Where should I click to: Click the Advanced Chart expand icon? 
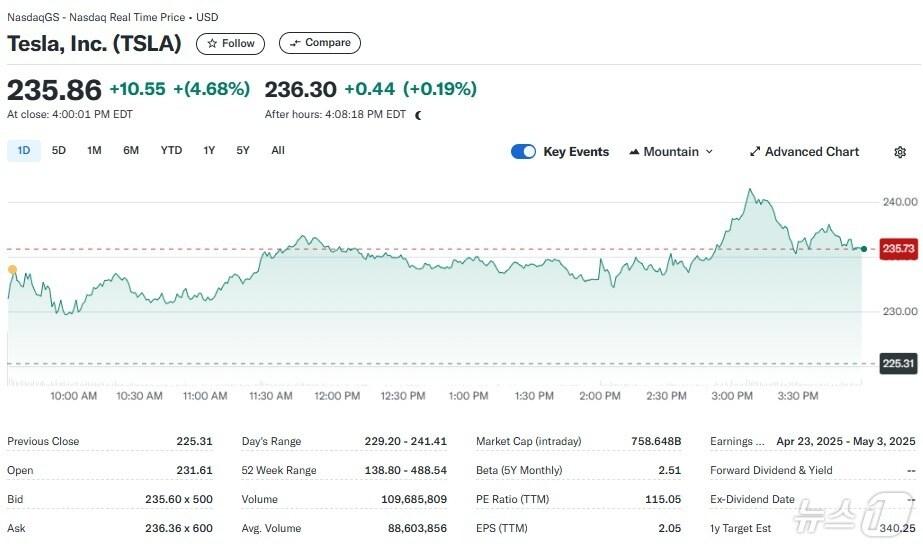click(755, 152)
